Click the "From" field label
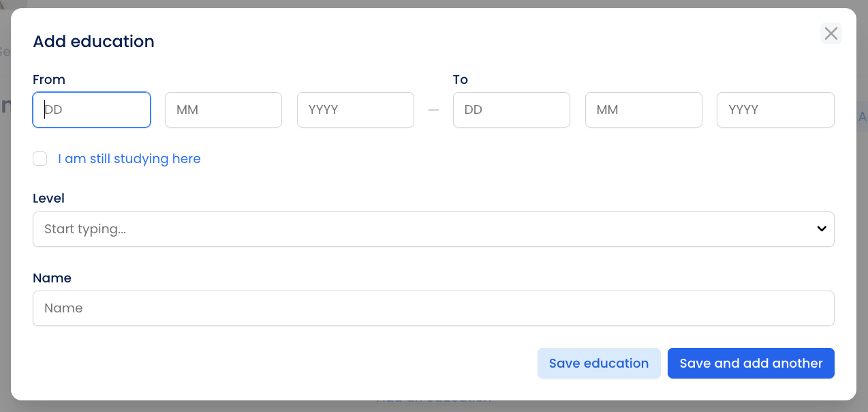868x412 pixels. click(49, 80)
